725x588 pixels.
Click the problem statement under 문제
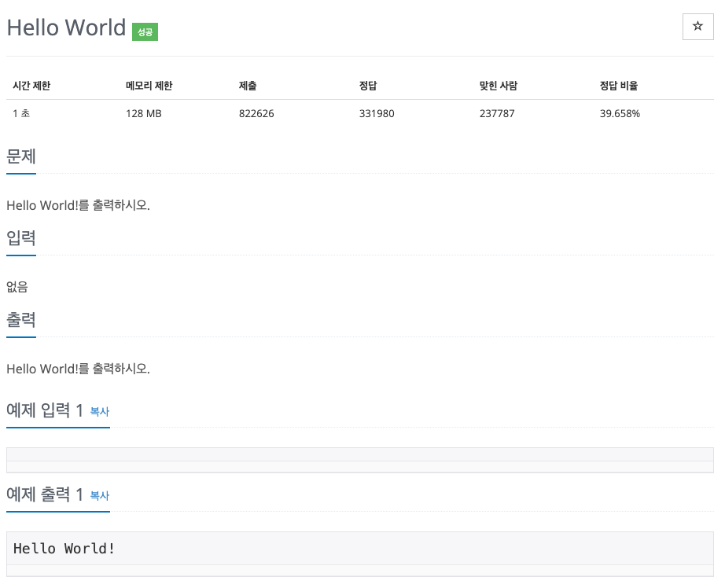pos(78,205)
